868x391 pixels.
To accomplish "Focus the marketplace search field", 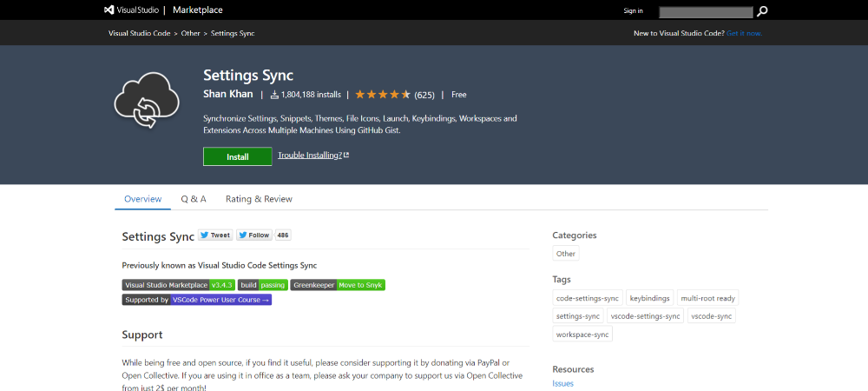I will pos(706,11).
